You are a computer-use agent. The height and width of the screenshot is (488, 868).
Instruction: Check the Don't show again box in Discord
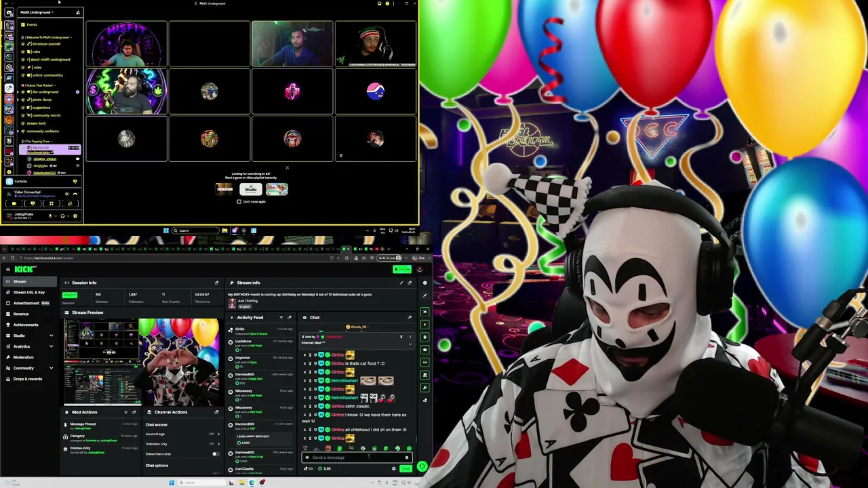coord(239,201)
